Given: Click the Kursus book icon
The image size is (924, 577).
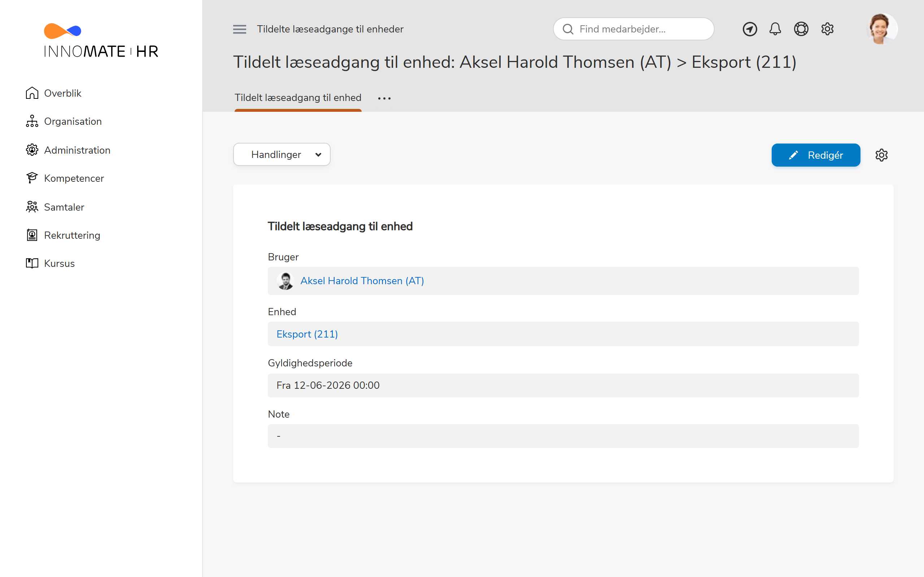Looking at the screenshot, I should [x=32, y=263].
